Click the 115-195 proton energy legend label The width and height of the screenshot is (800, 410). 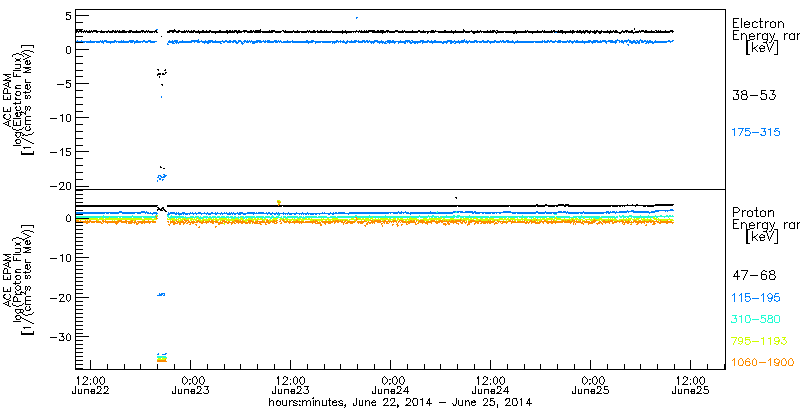[x=756, y=298]
